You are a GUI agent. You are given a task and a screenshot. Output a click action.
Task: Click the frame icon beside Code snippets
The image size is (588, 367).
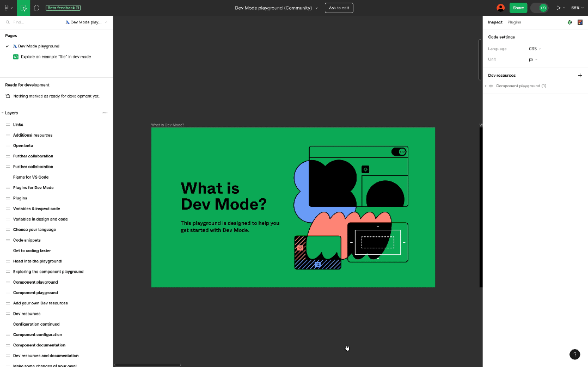tap(8, 240)
